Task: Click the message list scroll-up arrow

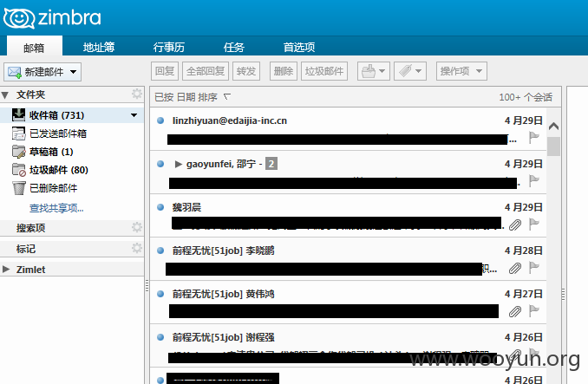Action: pos(553,127)
